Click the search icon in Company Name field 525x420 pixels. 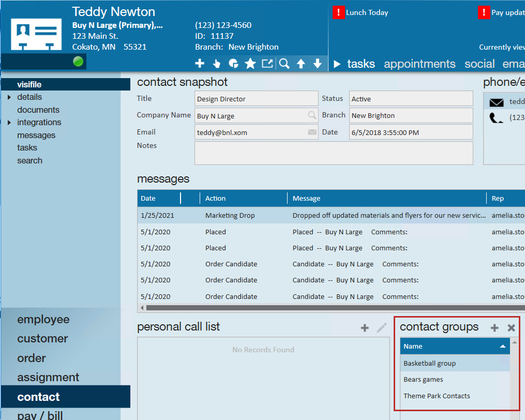pos(312,115)
